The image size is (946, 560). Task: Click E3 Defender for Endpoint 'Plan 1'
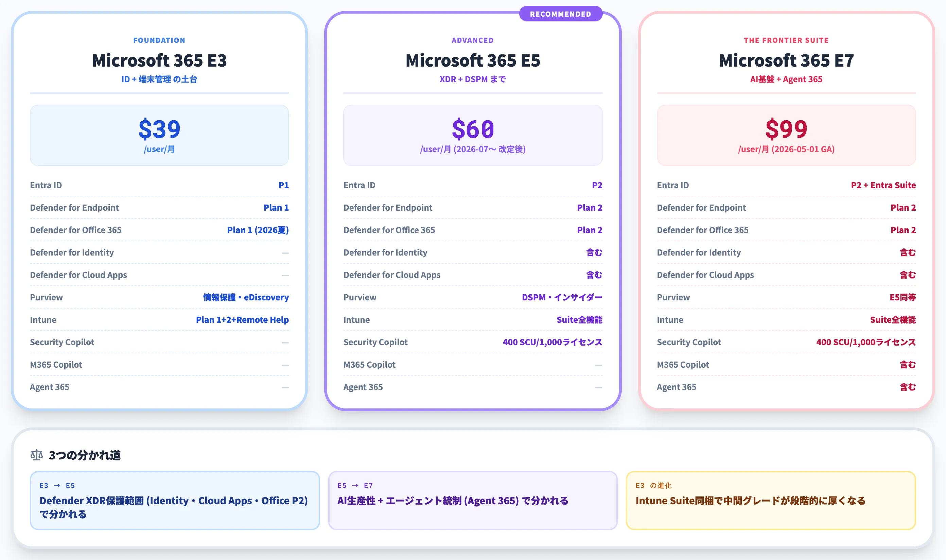pyautogui.click(x=276, y=208)
